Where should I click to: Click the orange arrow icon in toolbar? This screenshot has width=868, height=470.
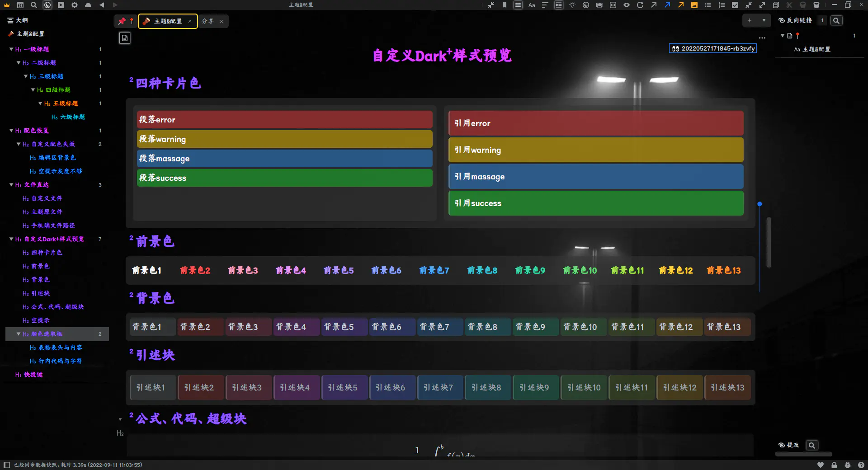[x=681, y=5]
